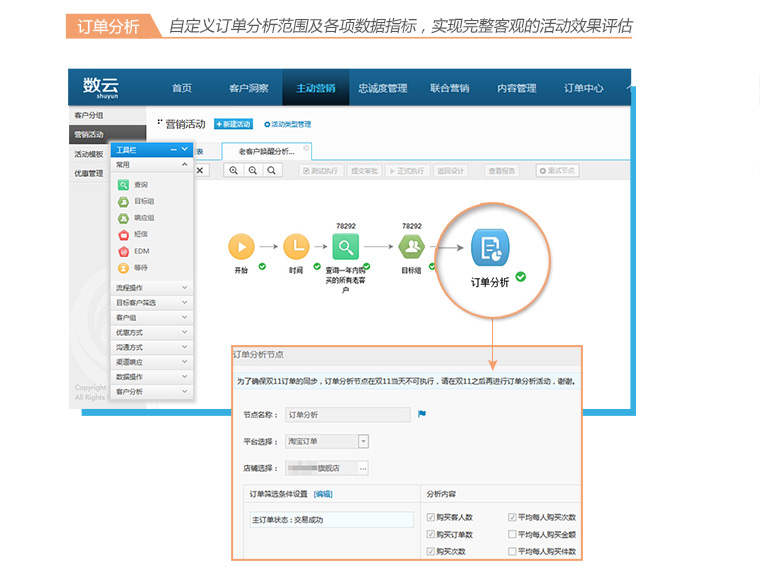
Task: Click the reset zoom magnifier icon
Action: pos(271,171)
